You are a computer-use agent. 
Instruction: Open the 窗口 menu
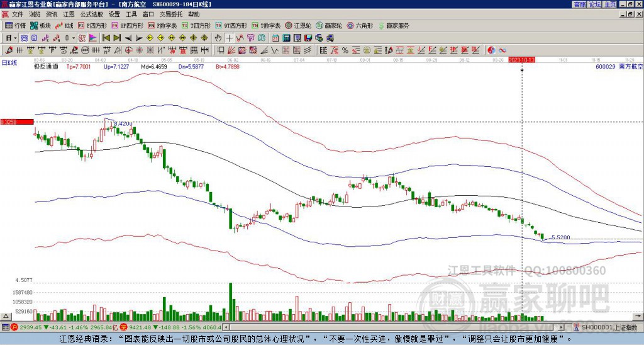point(148,14)
